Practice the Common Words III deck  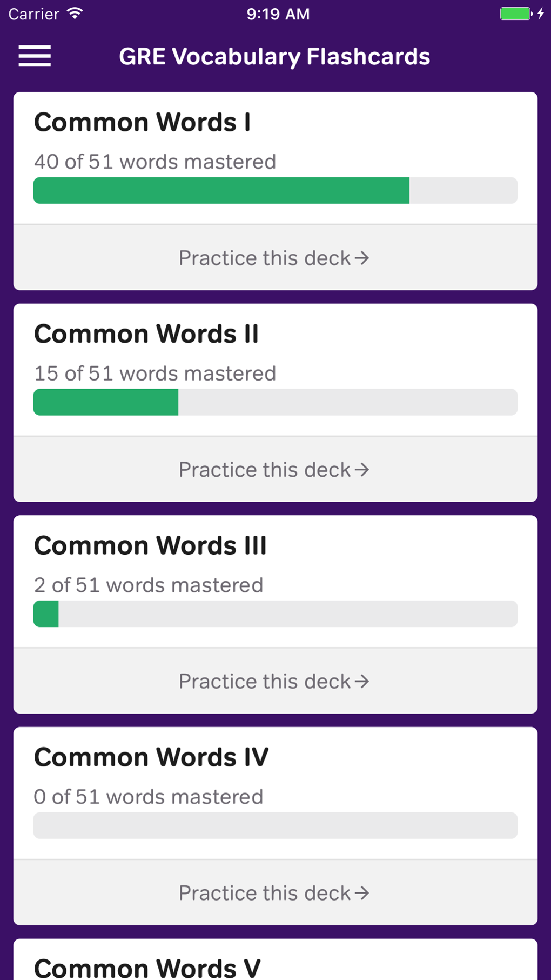(274, 681)
